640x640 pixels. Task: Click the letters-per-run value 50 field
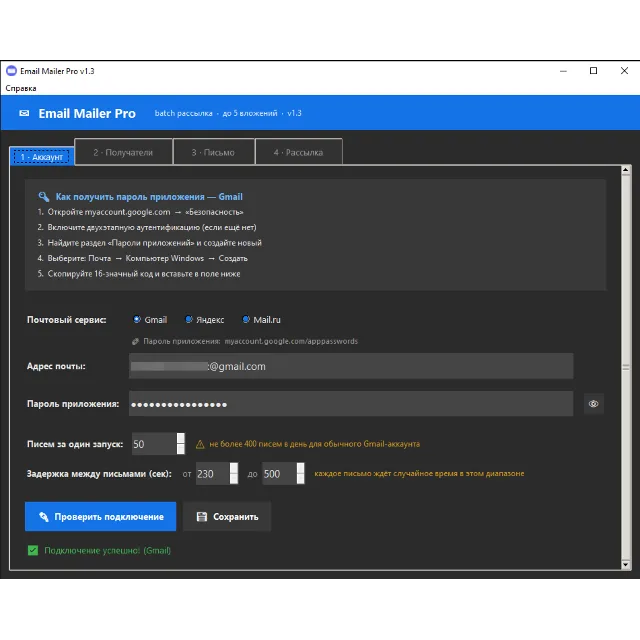tap(154, 444)
